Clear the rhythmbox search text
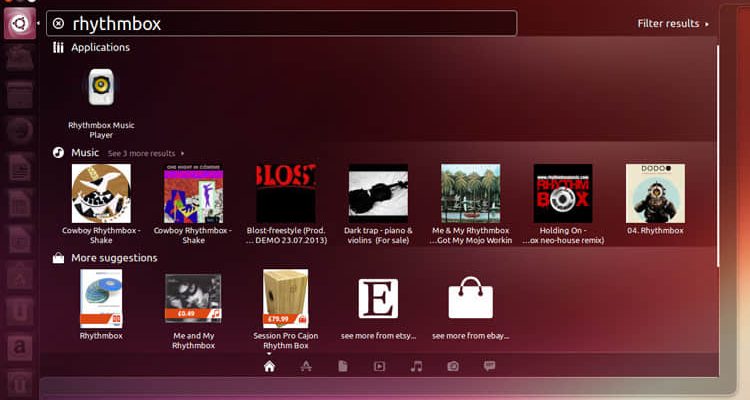750x400 pixels. pos(58,23)
